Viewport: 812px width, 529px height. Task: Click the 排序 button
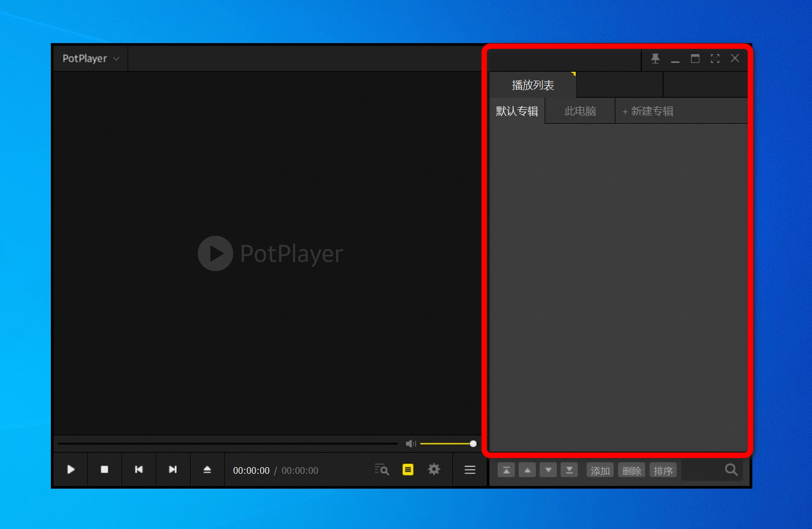click(663, 470)
